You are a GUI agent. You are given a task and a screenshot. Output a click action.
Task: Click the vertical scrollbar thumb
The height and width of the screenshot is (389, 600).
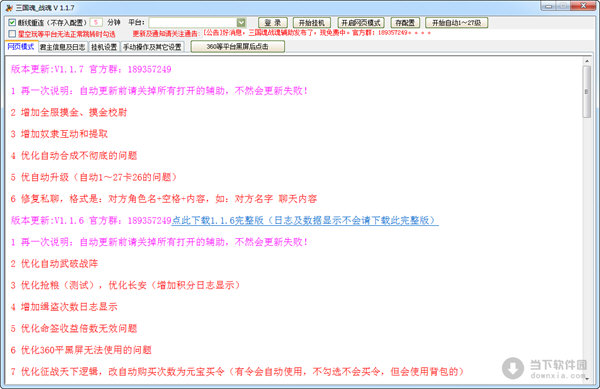587,92
